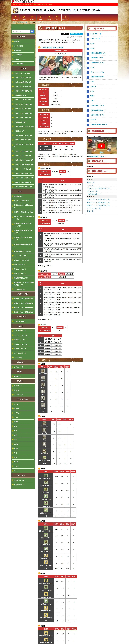Click the 人気のページ section header
129x644 pixels.
point(101,29)
